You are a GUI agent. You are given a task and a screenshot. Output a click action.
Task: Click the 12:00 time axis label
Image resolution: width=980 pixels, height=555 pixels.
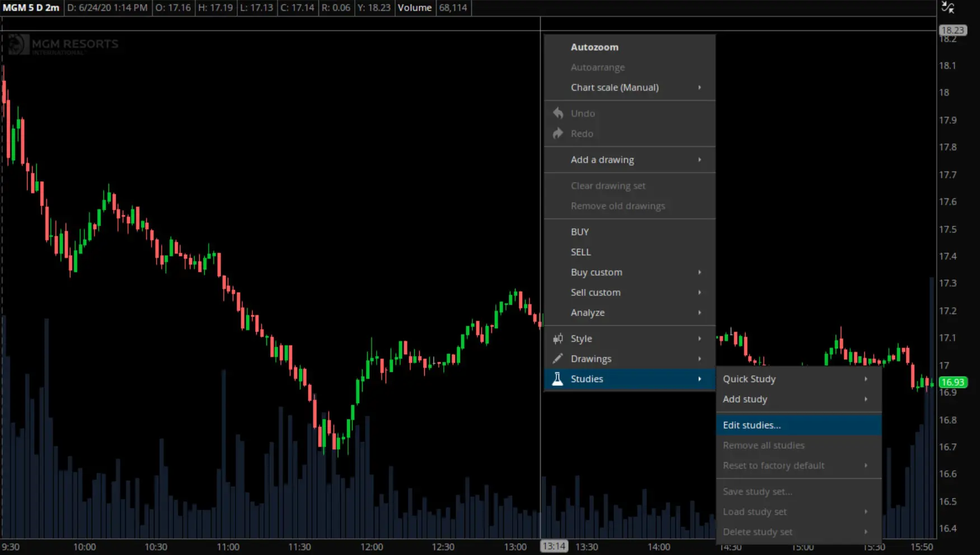pos(372,547)
